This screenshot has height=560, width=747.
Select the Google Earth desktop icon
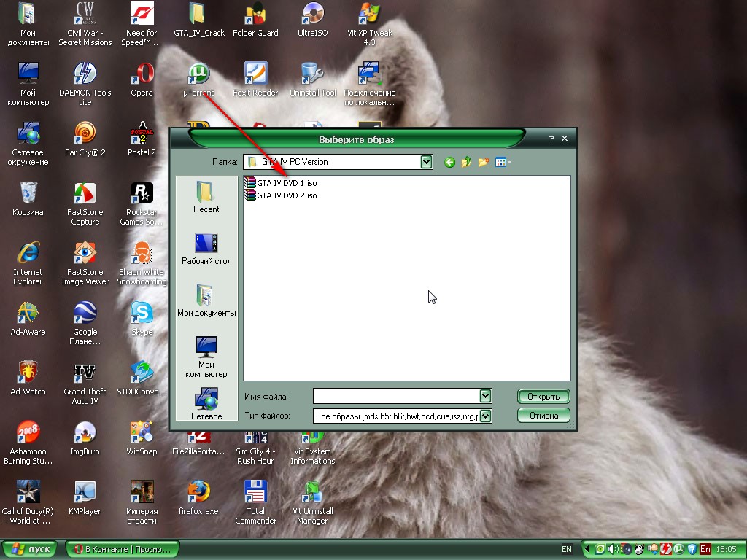(x=85, y=323)
